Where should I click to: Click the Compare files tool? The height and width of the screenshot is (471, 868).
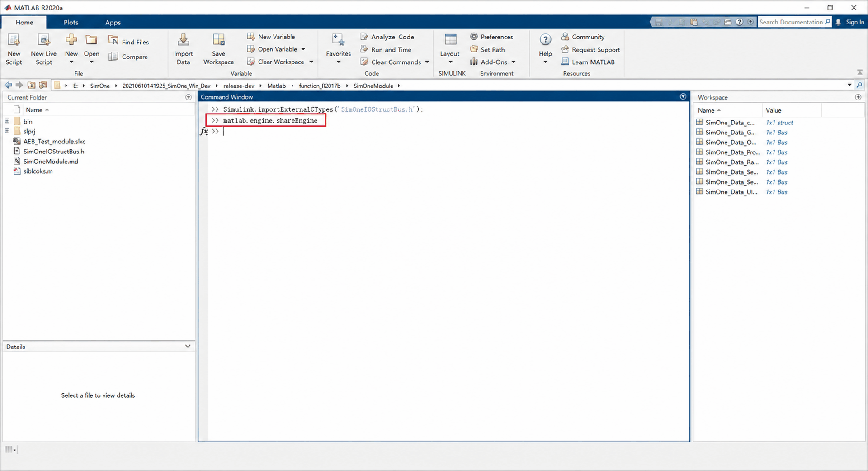pos(128,57)
